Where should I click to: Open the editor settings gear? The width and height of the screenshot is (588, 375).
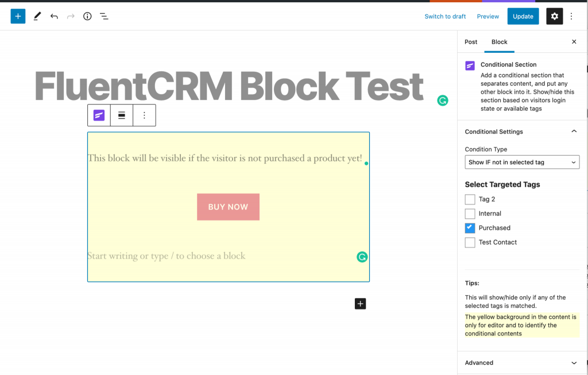click(554, 16)
